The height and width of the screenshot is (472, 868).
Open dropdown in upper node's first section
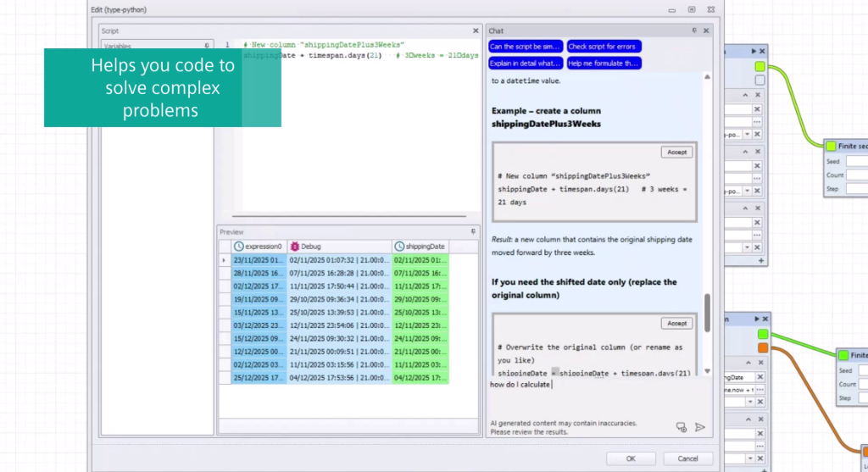[x=747, y=135]
